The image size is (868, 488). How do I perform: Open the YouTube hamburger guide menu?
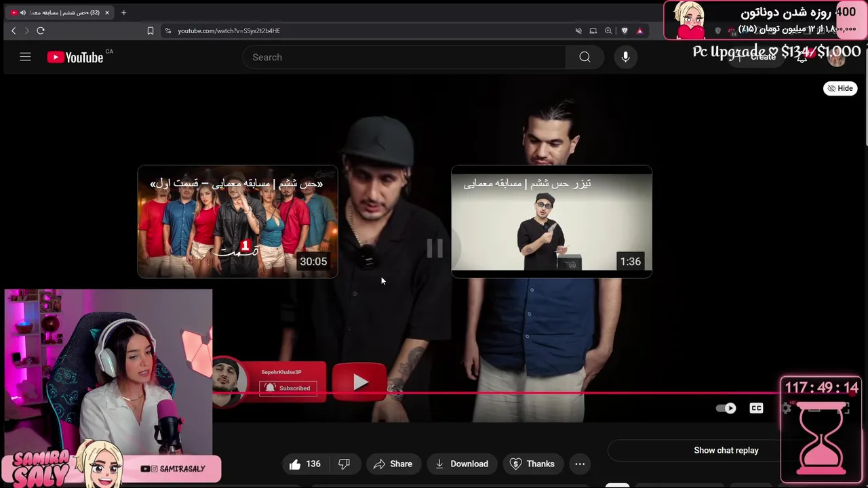click(25, 58)
